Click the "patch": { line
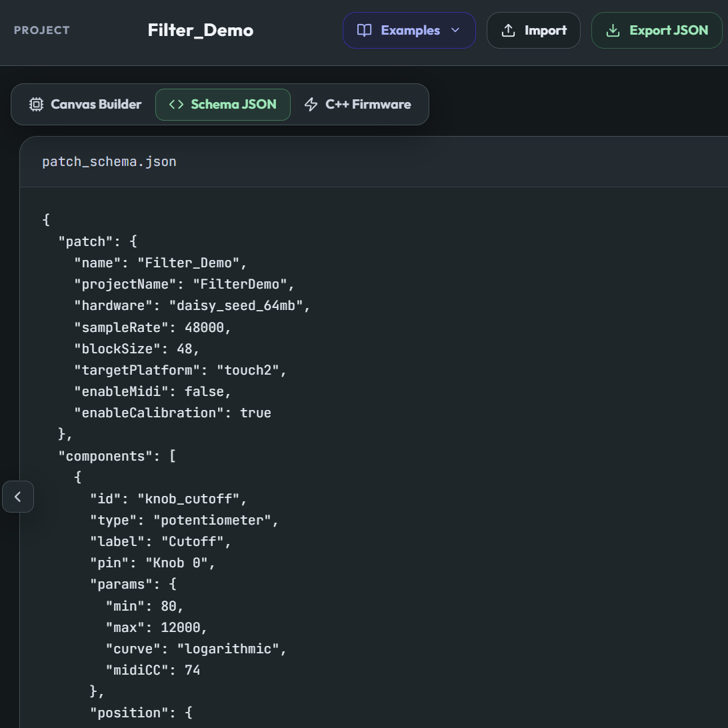Screen dimensions: 728x728 click(x=97, y=241)
